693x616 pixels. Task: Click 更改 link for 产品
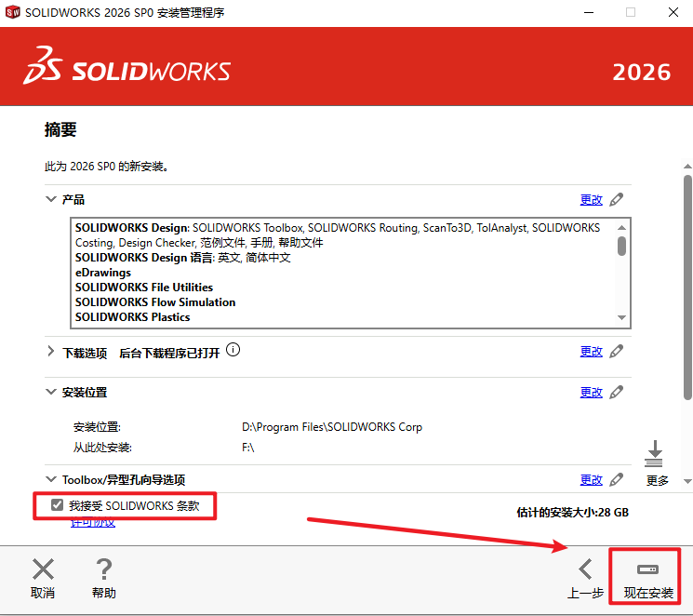pyautogui.click(x=591, y=199)
